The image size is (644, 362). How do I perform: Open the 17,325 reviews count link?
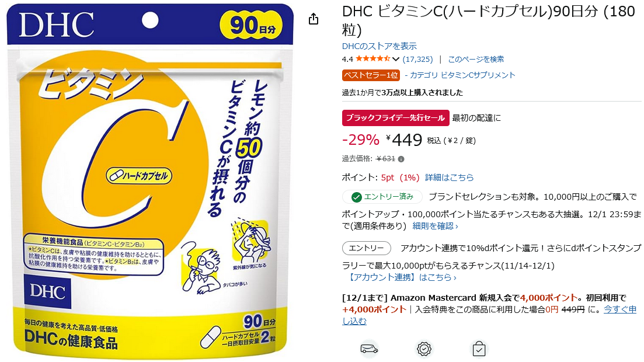(x=417, y=59)
